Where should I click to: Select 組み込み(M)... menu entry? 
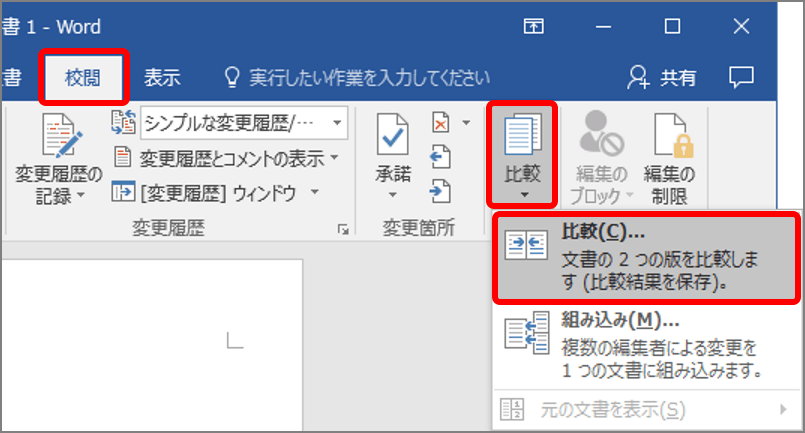(646, 346)
